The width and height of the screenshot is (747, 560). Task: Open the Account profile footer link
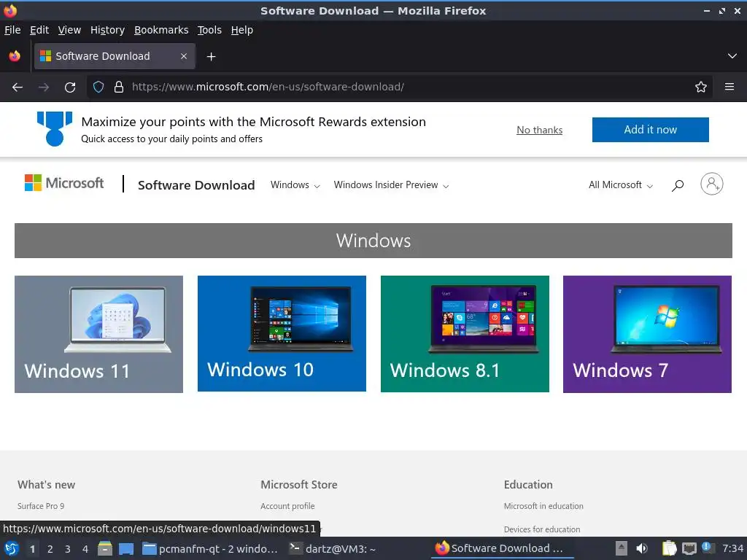click(x=287, y=506)
